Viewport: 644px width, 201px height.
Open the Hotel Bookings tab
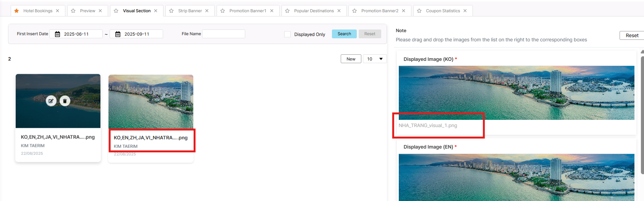tap(37, 11)
